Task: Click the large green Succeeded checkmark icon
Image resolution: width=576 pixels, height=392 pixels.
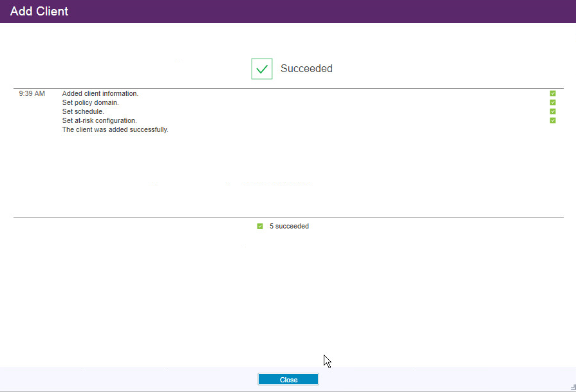Action: (x=261, y=68)
